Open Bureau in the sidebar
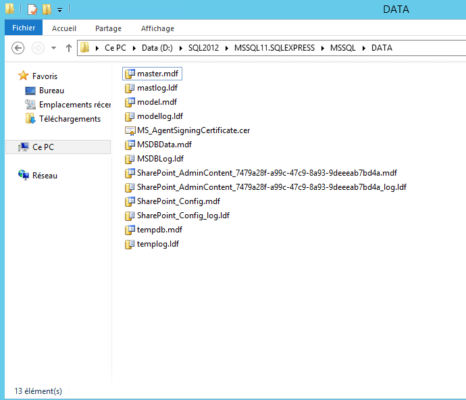Viewport: 466px width, 400px height. [52, 91]
